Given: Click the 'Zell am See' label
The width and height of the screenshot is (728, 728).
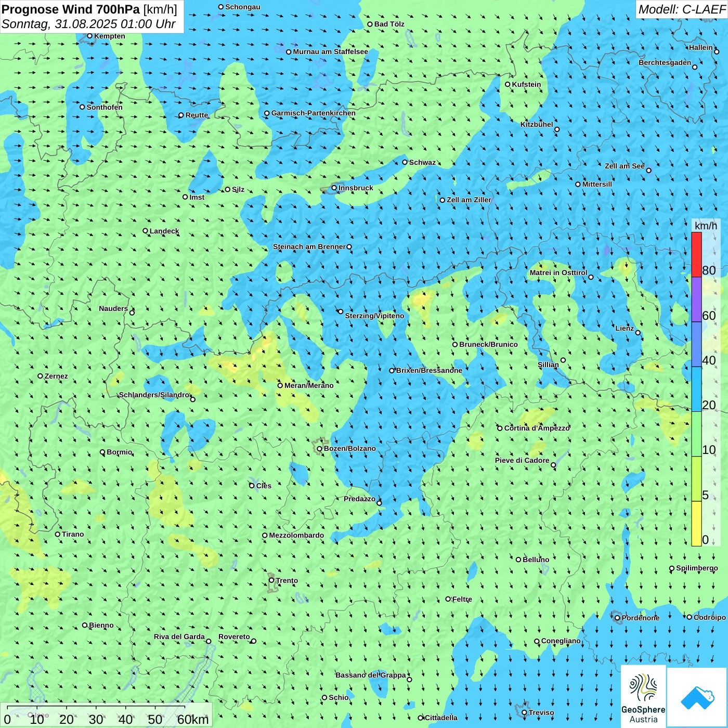Looking at the screenshot, I should 625,166.
